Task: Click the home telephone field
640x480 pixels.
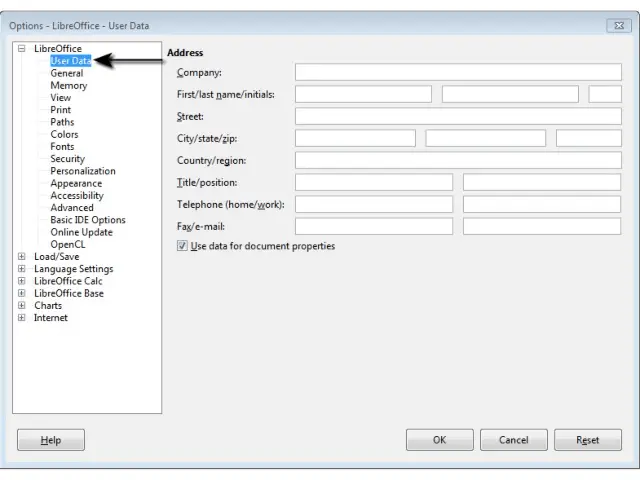Action: pyautogui.click(x=374, y=204)
